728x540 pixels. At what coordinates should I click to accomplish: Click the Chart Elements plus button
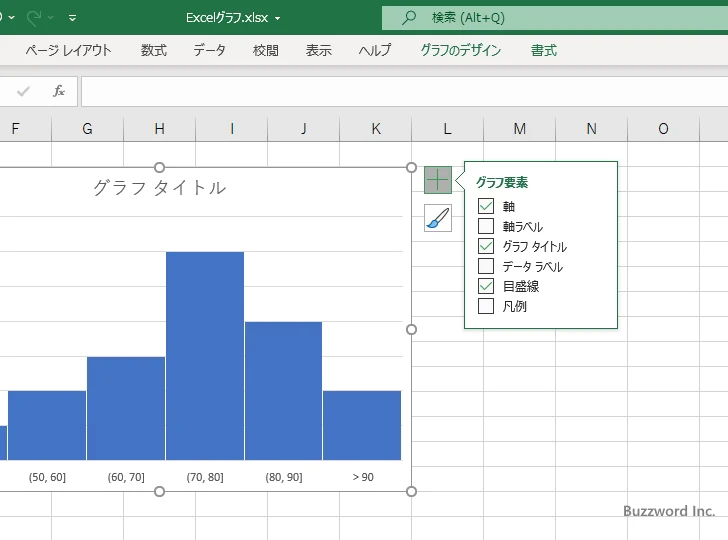(437, 180)
